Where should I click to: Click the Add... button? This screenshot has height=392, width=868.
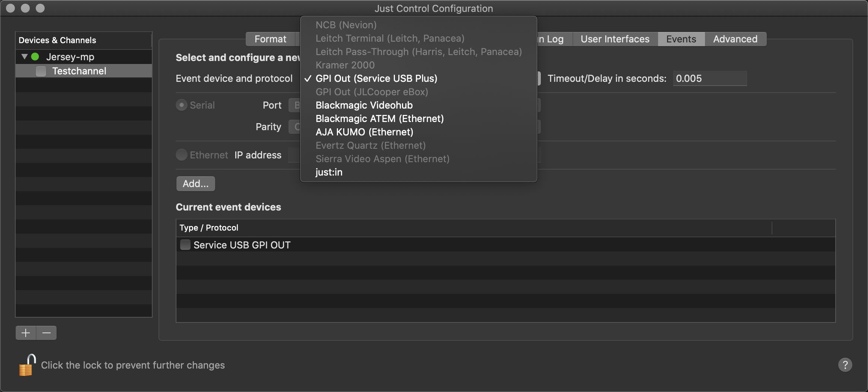pos(196,184)
